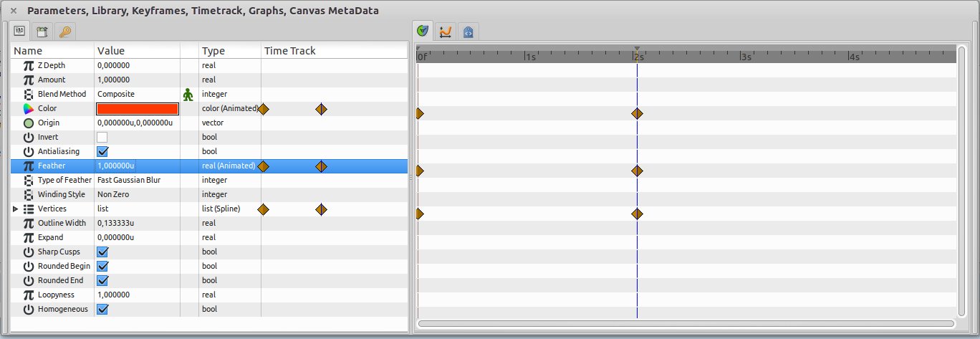Open the Canvas MetaData tab
The height and width of the screenshot is (339, 980).
(x=468, y=32)
